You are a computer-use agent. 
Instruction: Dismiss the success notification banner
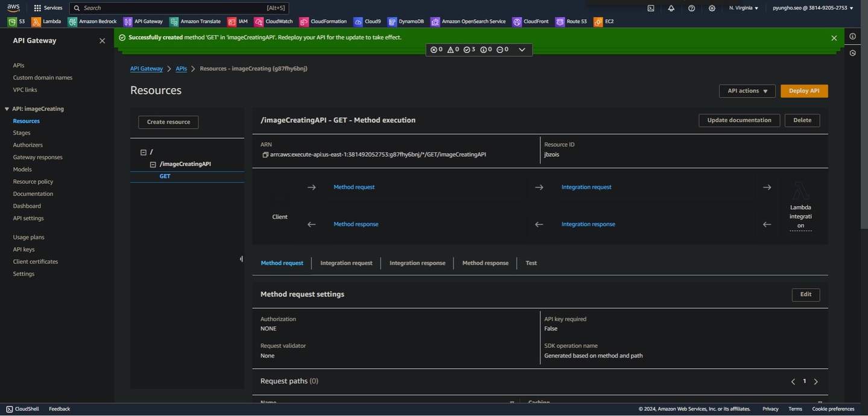tap(834, 38)
